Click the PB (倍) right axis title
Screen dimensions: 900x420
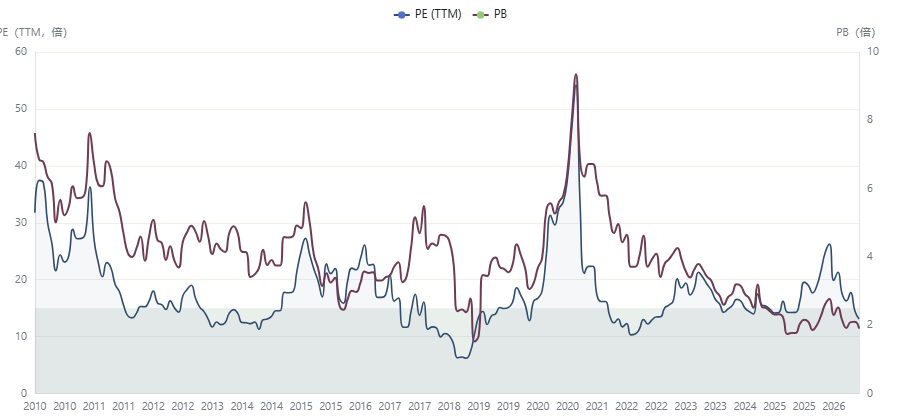tap(856, 33)
